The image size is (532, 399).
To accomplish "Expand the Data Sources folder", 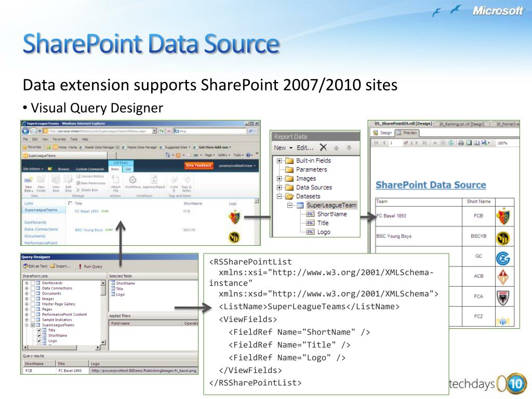I will tap(279, 187).
